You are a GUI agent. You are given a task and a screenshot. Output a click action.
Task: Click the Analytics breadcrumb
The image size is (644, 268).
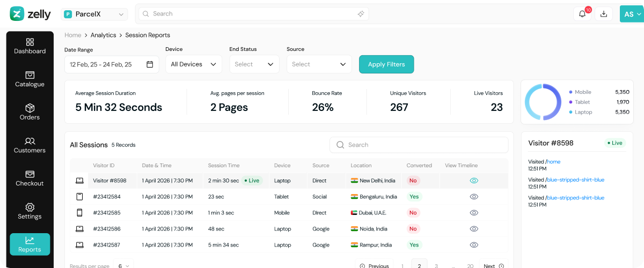click(x=103, y=35)
